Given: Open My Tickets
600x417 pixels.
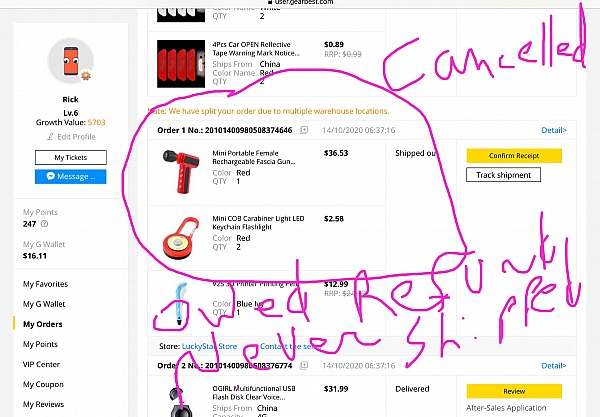Looking at the screenshot, I should (71, 157).
